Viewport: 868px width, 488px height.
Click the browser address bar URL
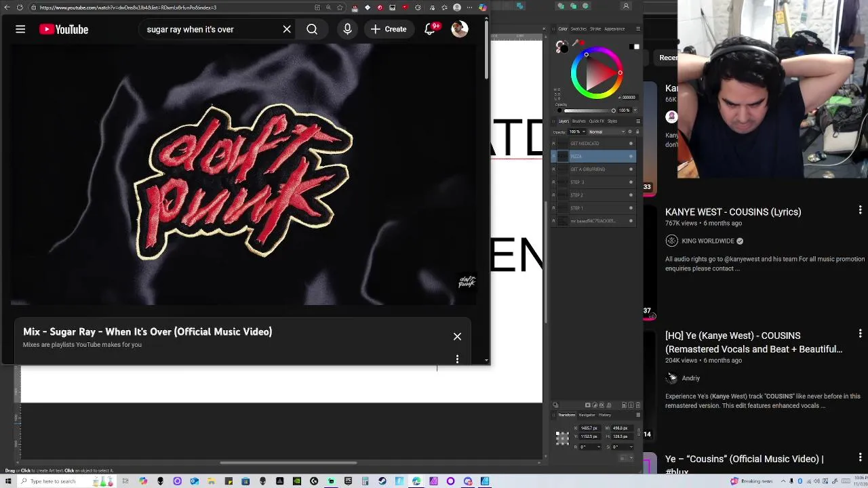point(127,7)
